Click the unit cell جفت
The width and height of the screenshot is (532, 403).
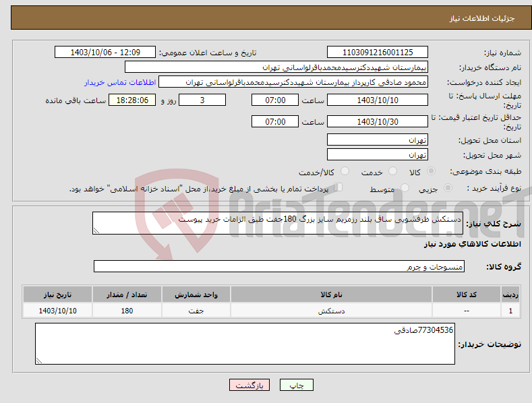[196, 311]
